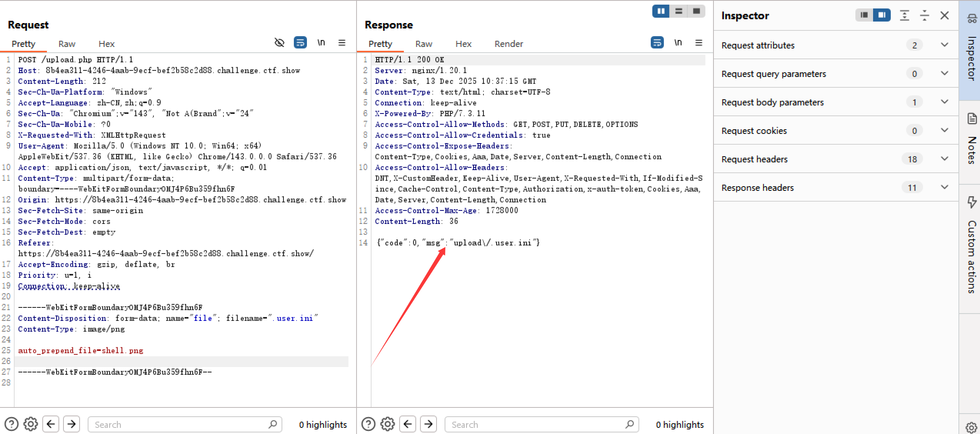The width and height of the screenshot is (980, 434).
Task: Open Request settings gear icon
Action: 31,424
